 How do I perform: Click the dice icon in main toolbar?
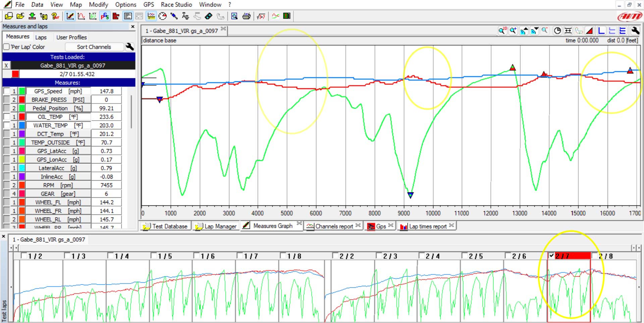coord(208,16)
